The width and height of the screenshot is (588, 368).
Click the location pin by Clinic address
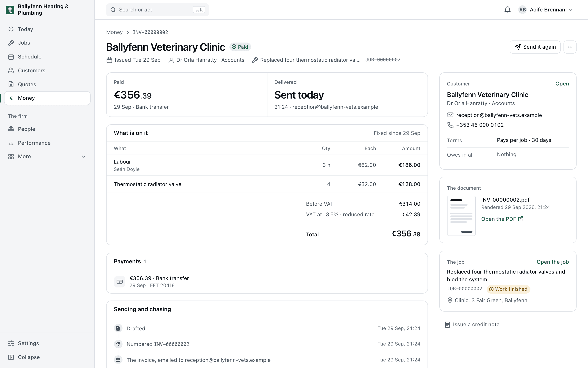click(x=450, y=300)
